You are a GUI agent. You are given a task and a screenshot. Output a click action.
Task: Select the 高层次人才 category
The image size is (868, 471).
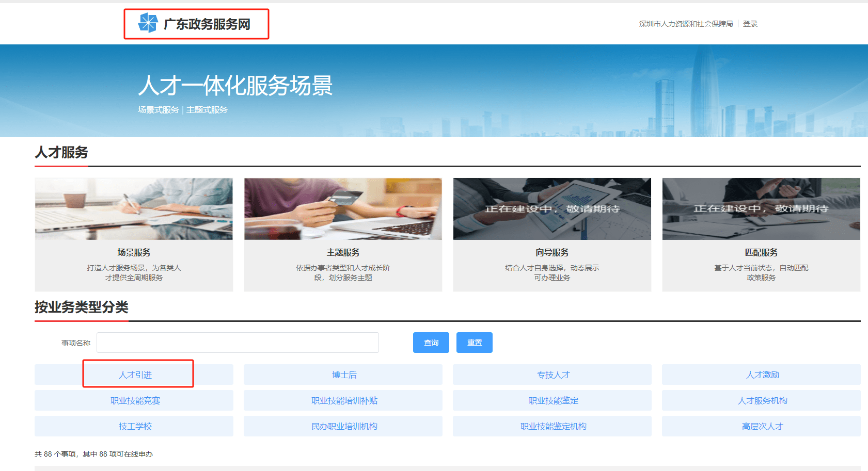pos(761,426)
